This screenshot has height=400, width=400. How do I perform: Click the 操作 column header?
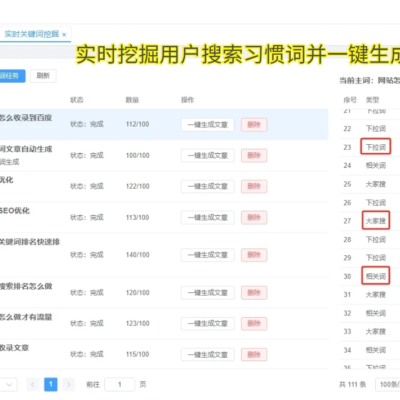tap(187, 100)
